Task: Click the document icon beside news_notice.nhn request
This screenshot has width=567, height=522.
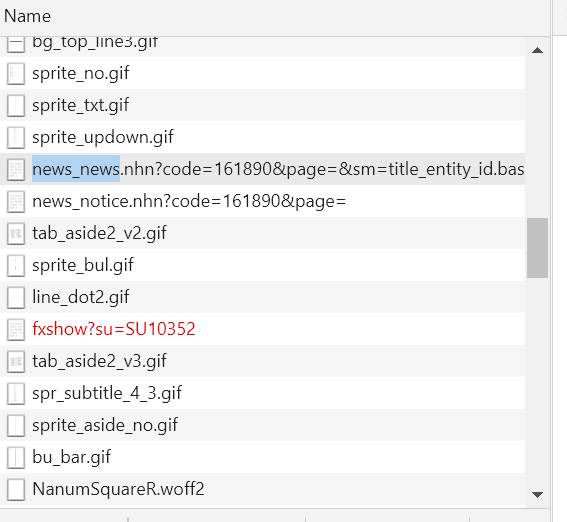Action: [x=16, y=201]
